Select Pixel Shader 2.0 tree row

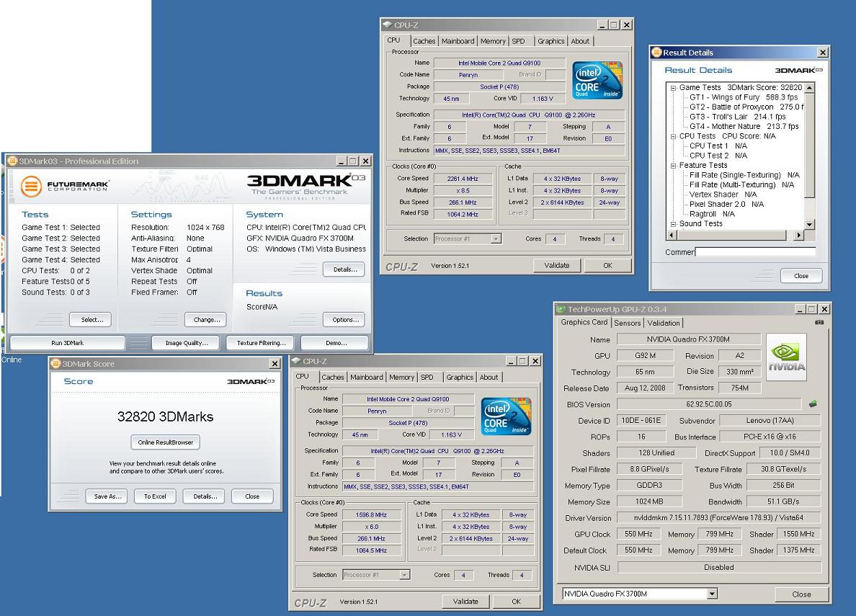pyautogui.click(x=726, y=204)
